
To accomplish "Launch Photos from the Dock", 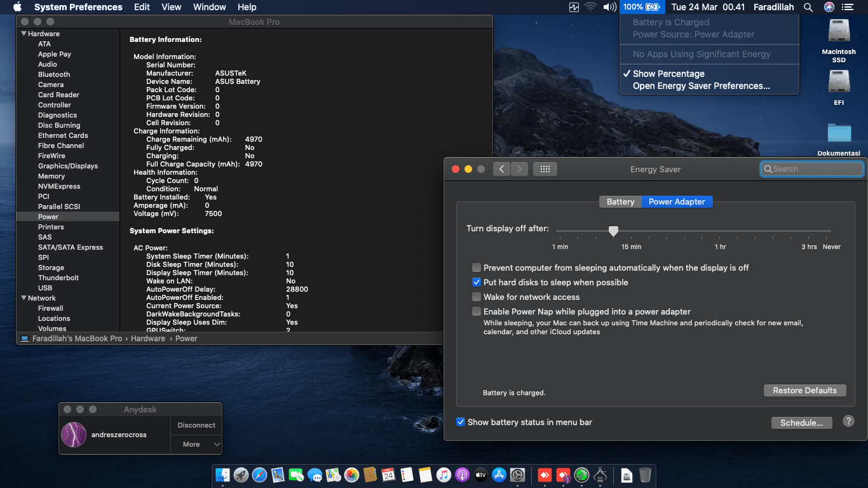I will coord(351,475).
